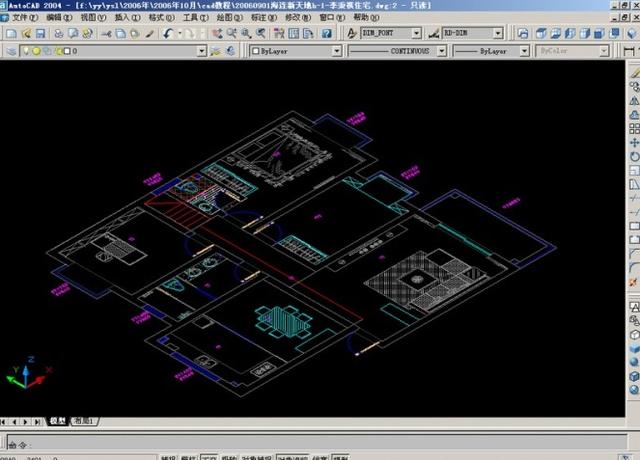Open Text Style manager icon
Image resolution: width=640 pixels, height=460 pixels.
[x=351, y=33]
